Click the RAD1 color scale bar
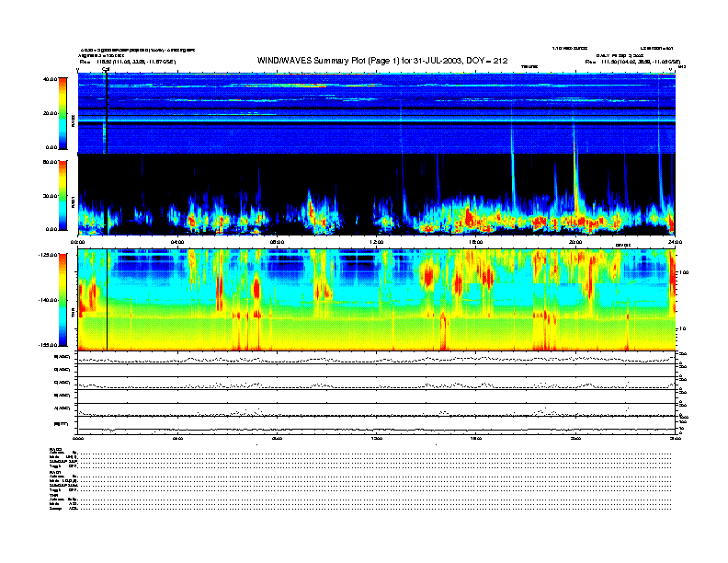The height and width of the screenshot is (563, 728). (63, 195)
